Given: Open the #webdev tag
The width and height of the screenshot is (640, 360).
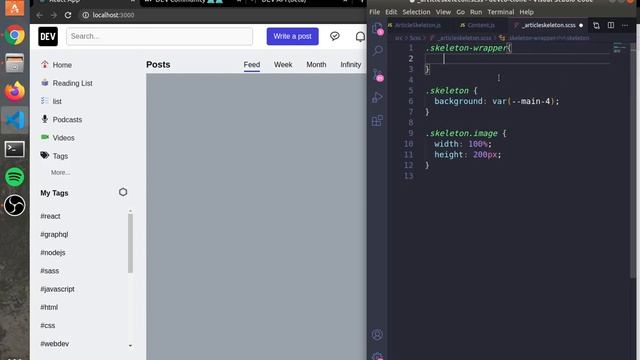Looking at the screenshot, I should pos(55,344).
